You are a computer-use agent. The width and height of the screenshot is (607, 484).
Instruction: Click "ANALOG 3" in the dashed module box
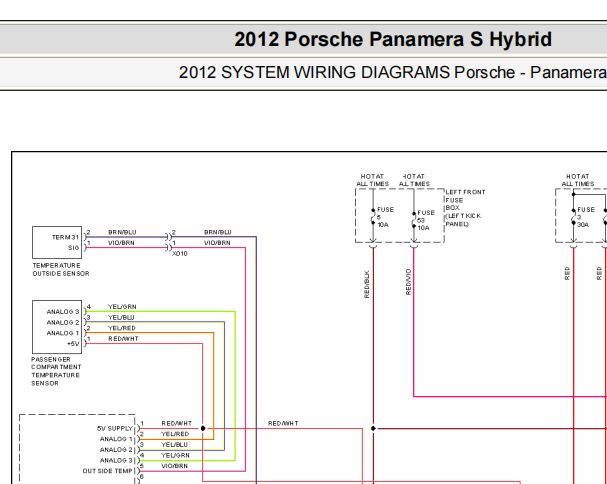pyautogui.click(x=116, y=460)
